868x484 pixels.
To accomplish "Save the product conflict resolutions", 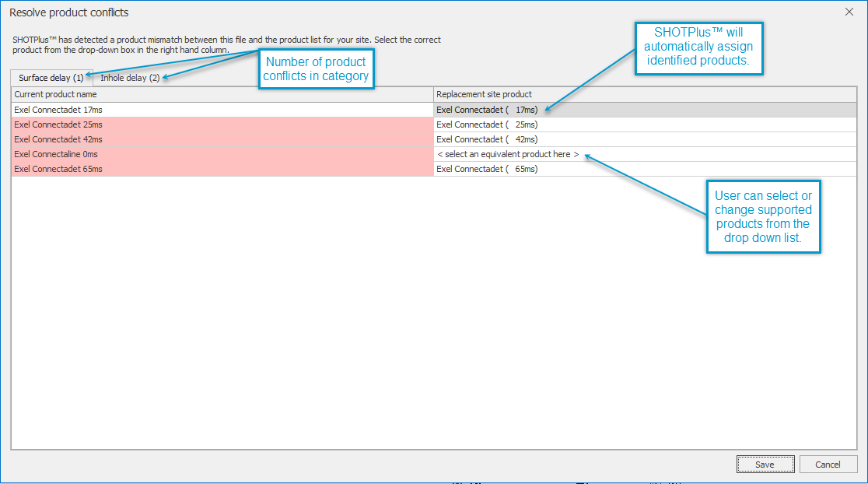I will [765, 464].
